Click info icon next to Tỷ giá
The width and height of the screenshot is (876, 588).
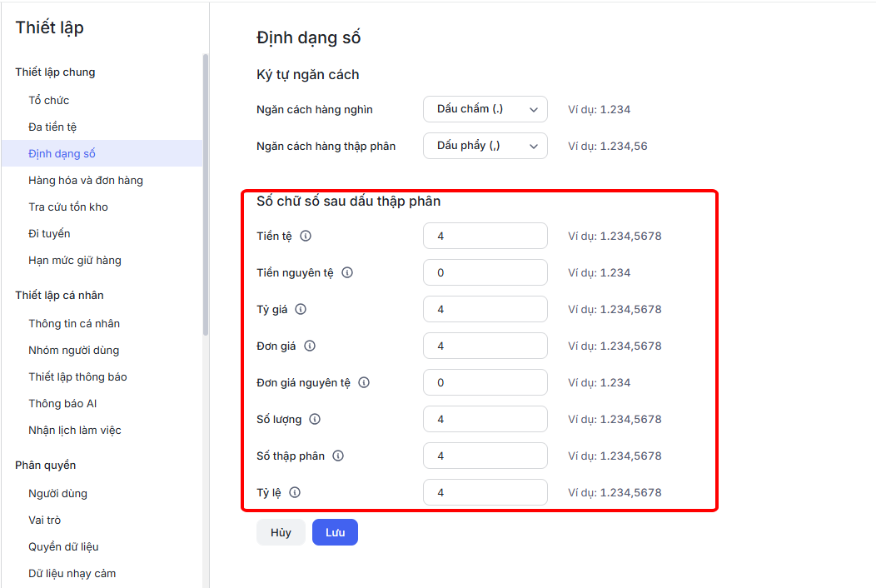tap(301, 309)
